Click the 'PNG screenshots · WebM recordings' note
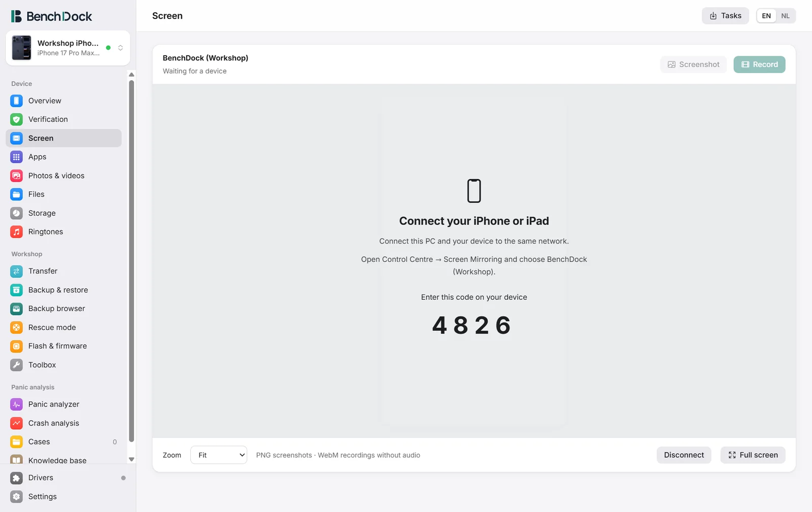Screen dimensions: 812x512 tap(338, 455)
